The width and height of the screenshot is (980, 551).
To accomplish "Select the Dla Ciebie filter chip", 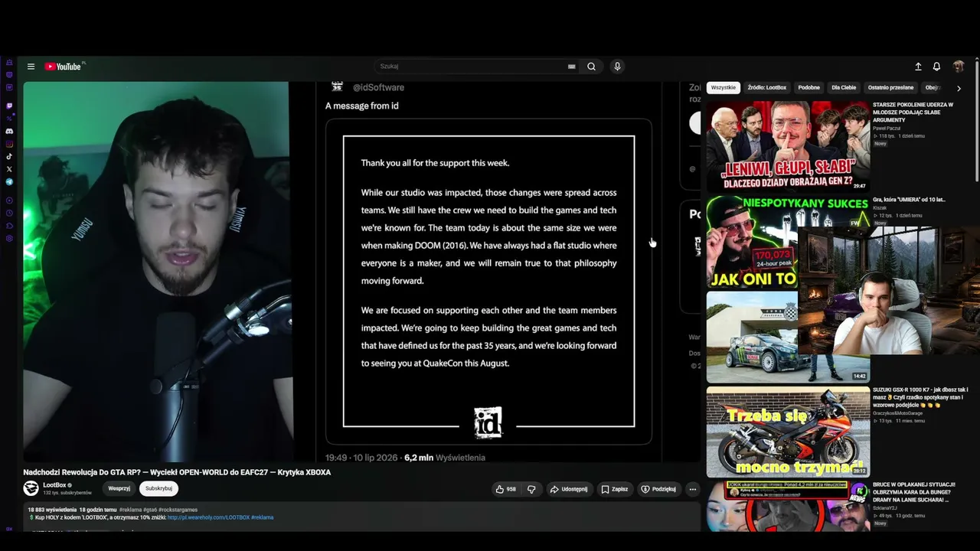I will coord(844,88).
